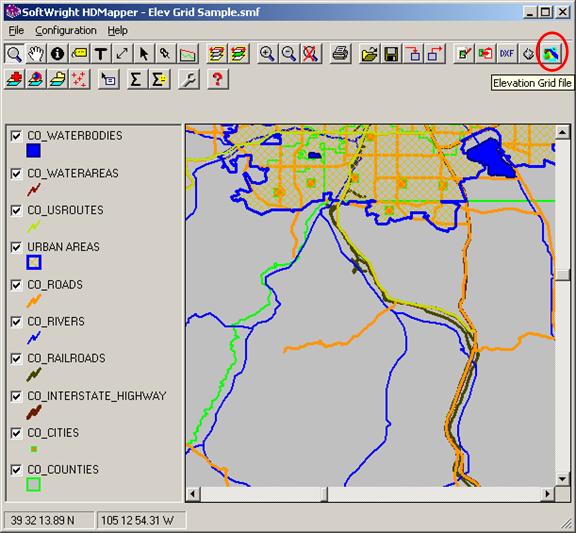Click the globe layer icon
The image size is (576, 533).
36,79
